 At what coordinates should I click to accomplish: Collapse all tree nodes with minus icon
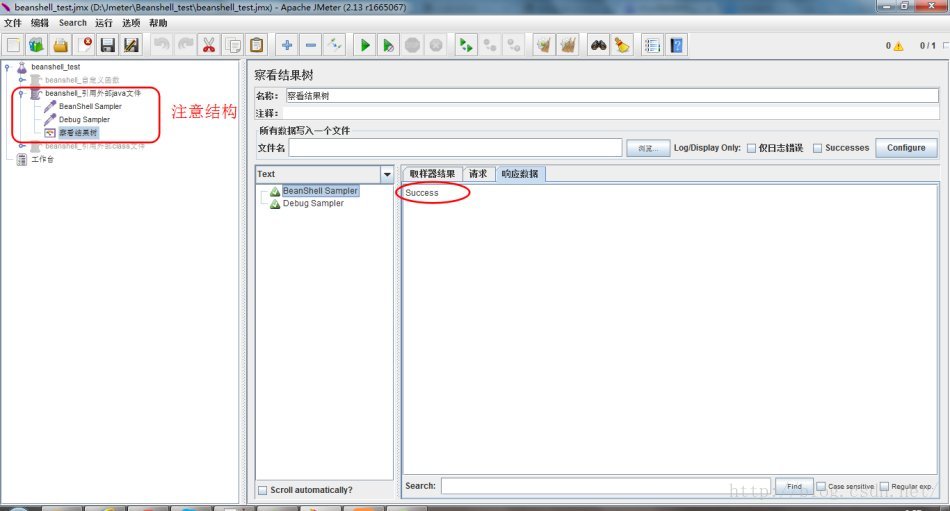point(310,45)
